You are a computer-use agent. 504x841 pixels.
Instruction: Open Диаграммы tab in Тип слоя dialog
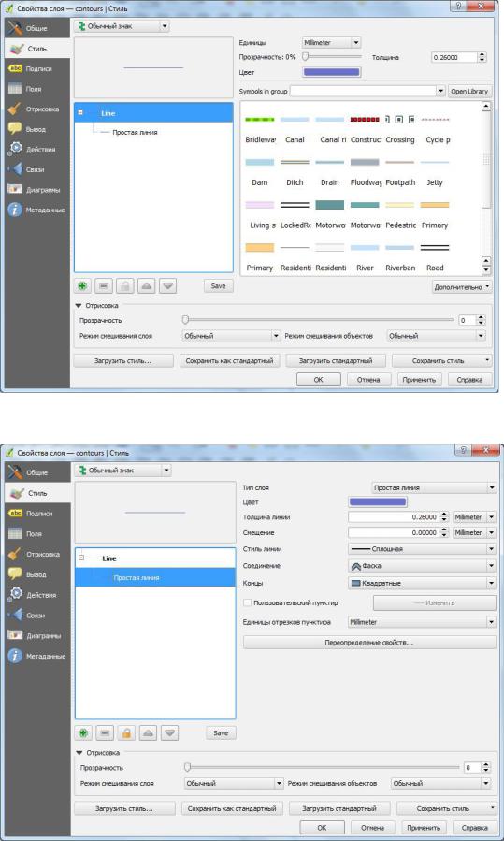pos(36,635)
